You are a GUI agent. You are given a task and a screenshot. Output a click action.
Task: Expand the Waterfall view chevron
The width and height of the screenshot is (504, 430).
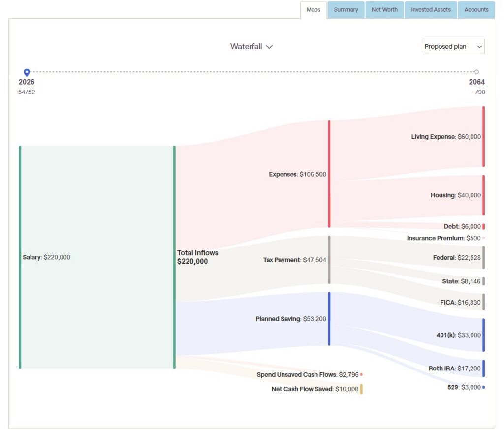269,47
